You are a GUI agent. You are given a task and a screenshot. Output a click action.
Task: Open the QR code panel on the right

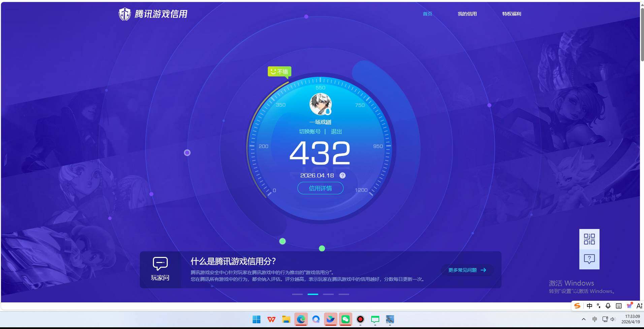coord(589,239)
